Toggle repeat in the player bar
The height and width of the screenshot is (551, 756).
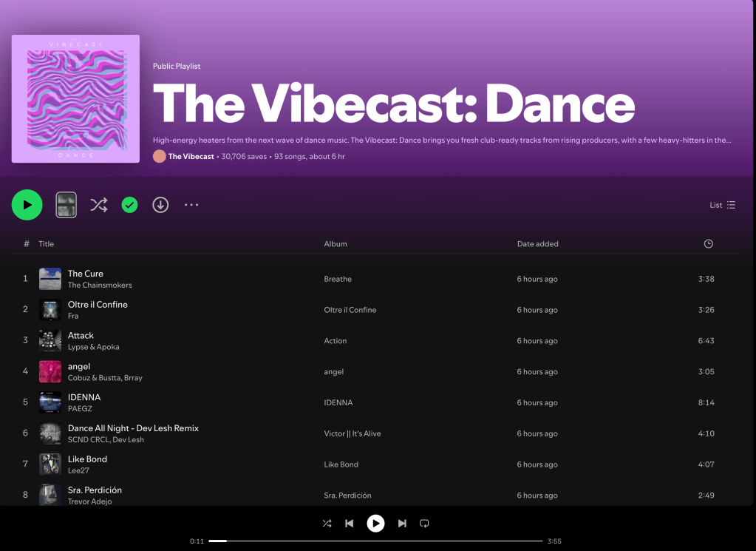click(x=424, y=524)
